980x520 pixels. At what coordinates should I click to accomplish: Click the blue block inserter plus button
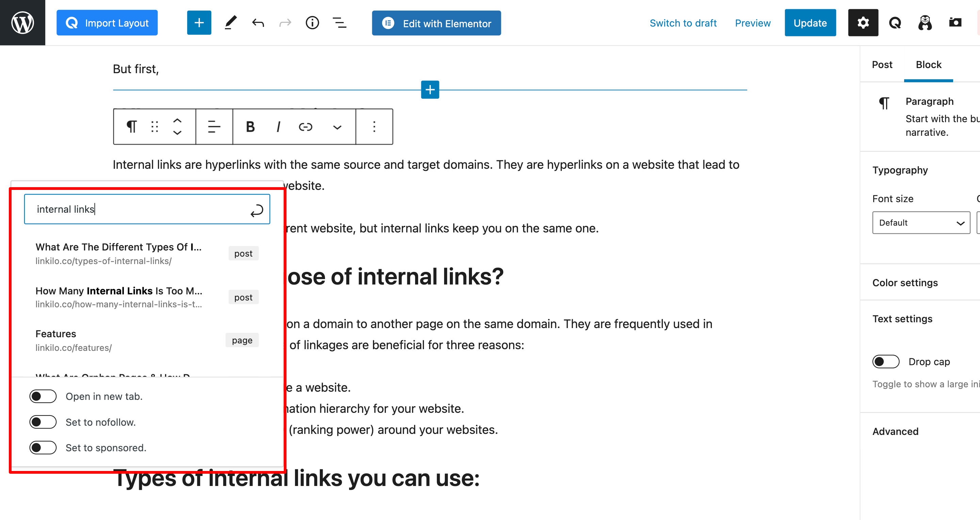pos(199,23)
